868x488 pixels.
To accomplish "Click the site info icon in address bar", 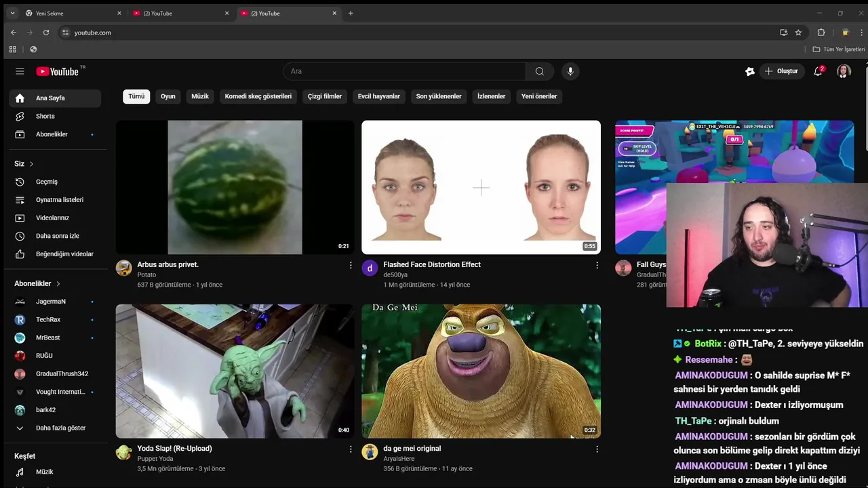I will coord(65,33).
